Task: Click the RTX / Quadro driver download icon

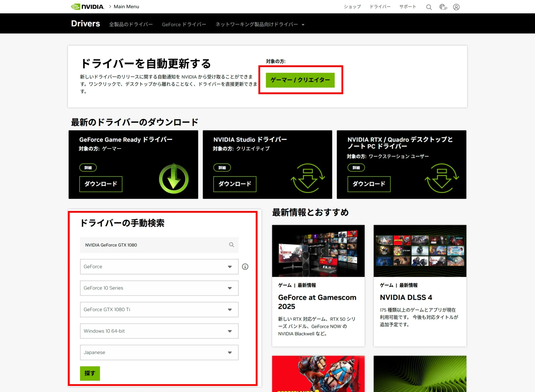Action: click(442, 178)
